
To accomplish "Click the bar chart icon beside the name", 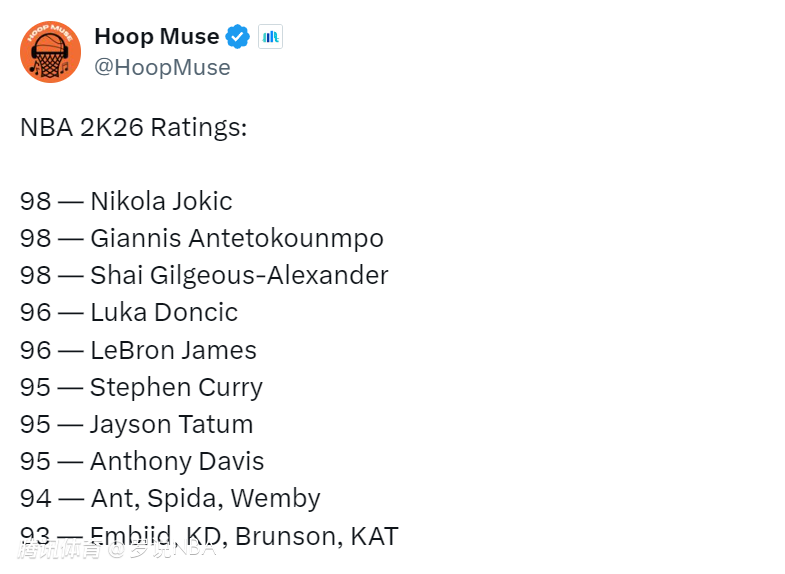I will pyautogui.click(x=271, y=37).
